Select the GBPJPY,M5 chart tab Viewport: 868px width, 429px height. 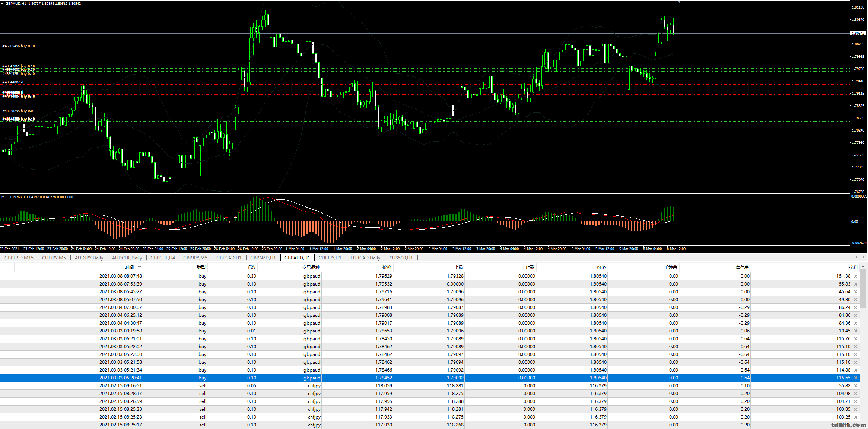[195, 258]
